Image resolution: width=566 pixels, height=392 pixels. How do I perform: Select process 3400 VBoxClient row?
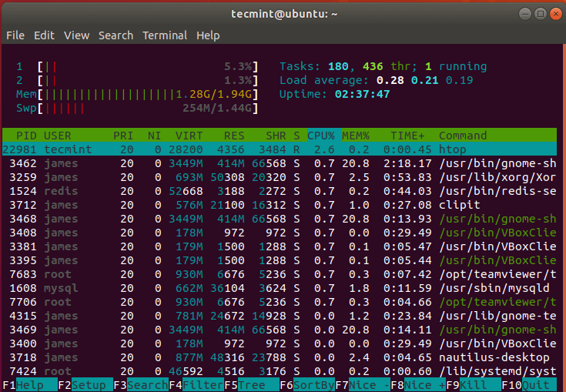click(x=280, y=343)
